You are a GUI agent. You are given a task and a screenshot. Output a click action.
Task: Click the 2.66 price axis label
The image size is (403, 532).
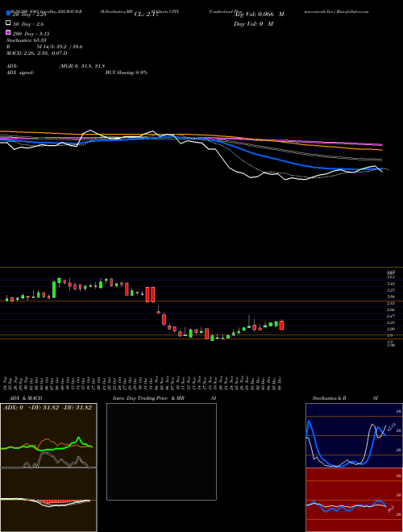tap(391, 310)
